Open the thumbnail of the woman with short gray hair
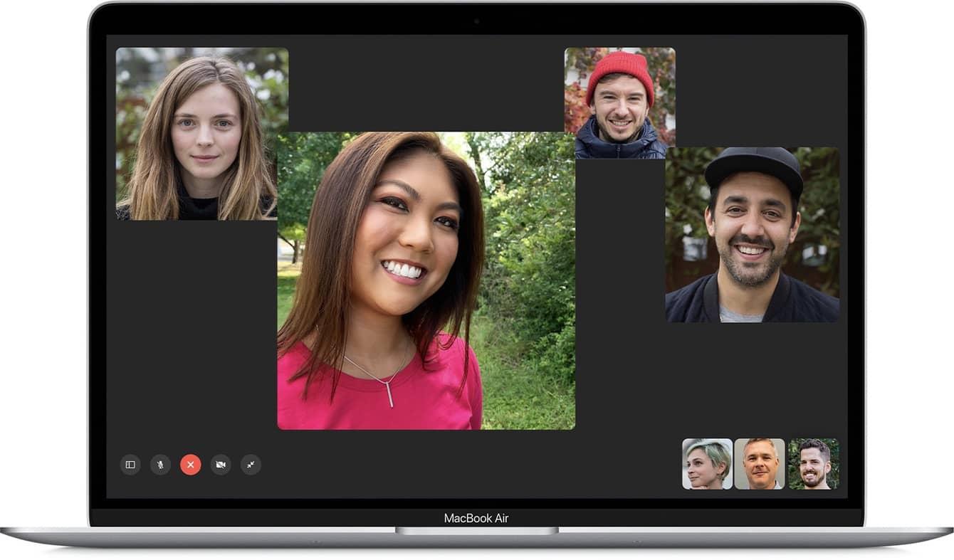This screenshot has width=954, height=560. [x=707, y=464]
